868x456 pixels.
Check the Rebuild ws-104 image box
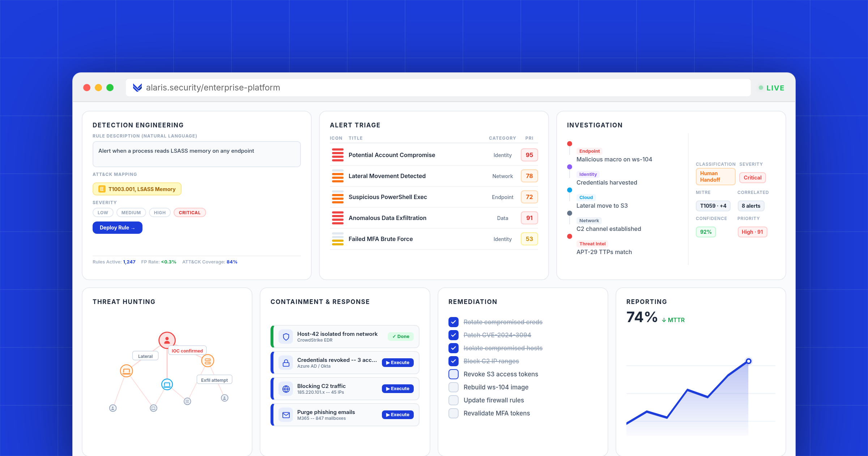(454, 387)
